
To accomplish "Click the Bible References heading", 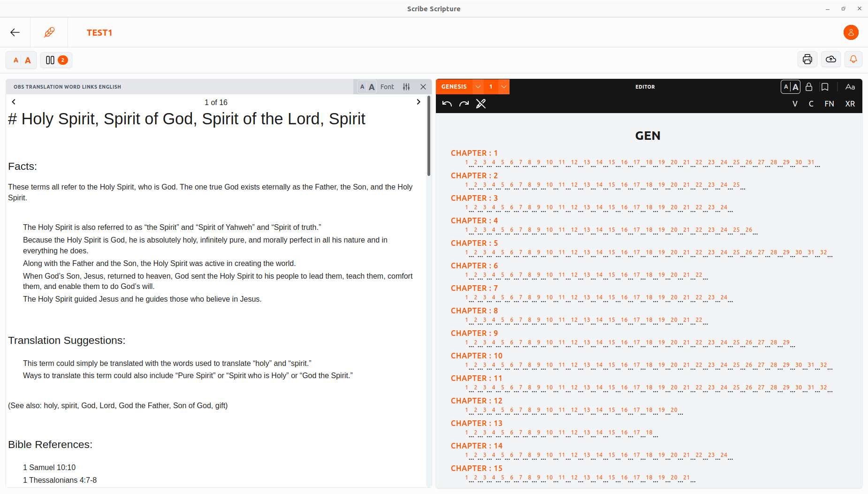I will tap(50, 445).
